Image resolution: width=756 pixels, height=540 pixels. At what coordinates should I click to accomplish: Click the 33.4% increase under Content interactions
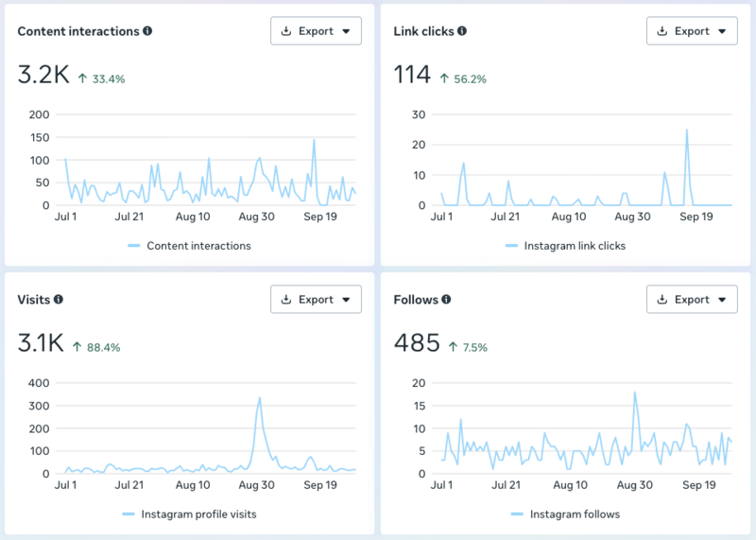point(108,79)
